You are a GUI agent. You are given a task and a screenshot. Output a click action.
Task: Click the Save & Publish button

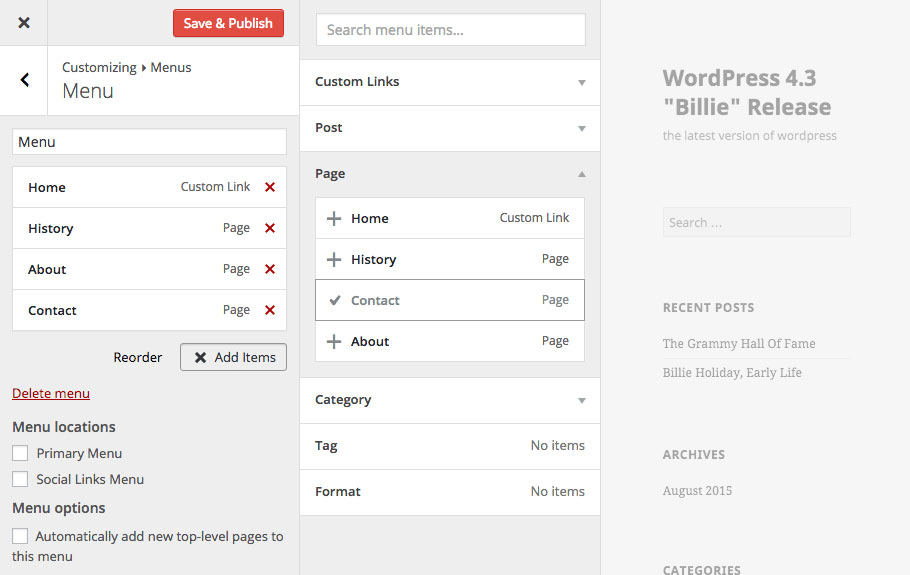tap(228, 23)
